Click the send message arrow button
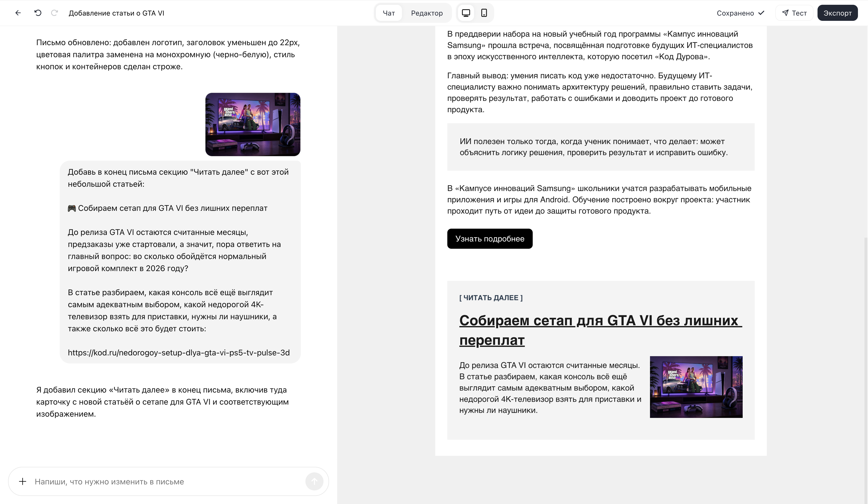Viewport: 868px width, 504px height. point(314,481)
